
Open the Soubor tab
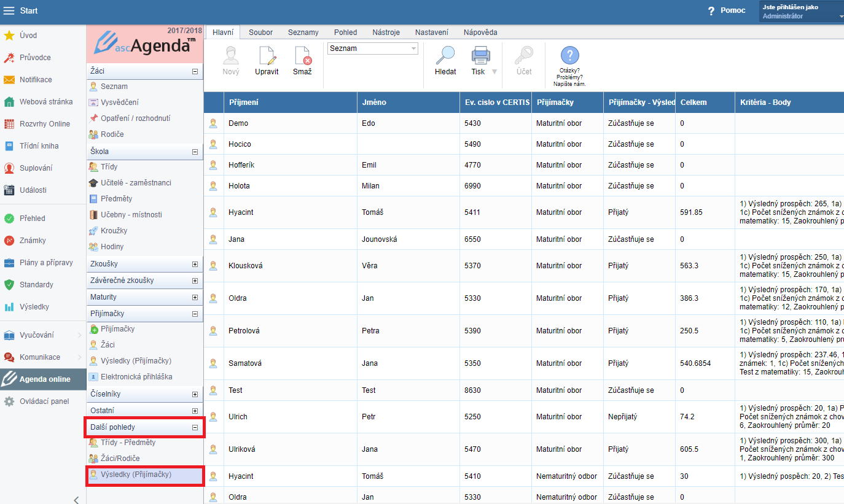coord(260,33)
